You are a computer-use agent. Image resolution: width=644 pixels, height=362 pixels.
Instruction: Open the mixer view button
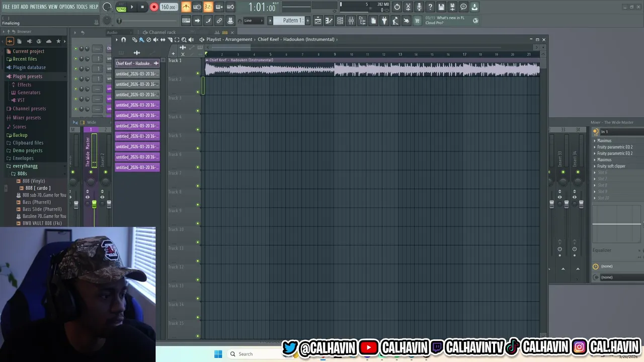pyautogui.click(x=351, y=21)
